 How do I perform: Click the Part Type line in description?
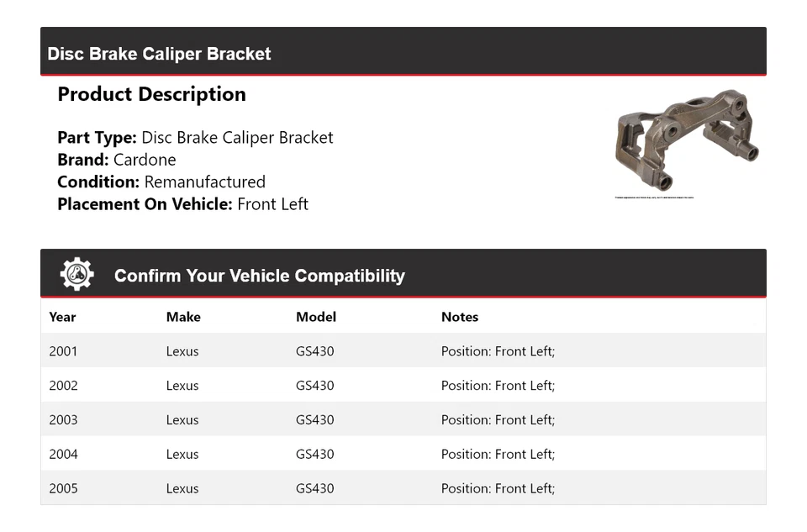195,138
